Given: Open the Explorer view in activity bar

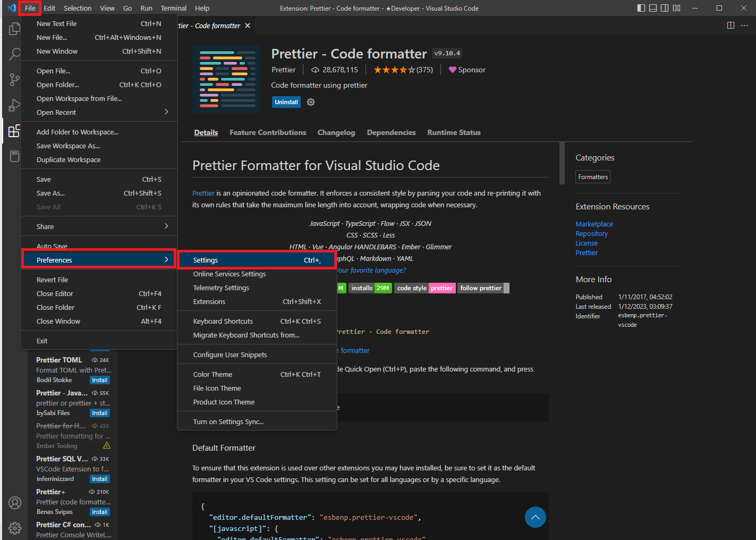Looking at the screenshot, I should point(14,28).
